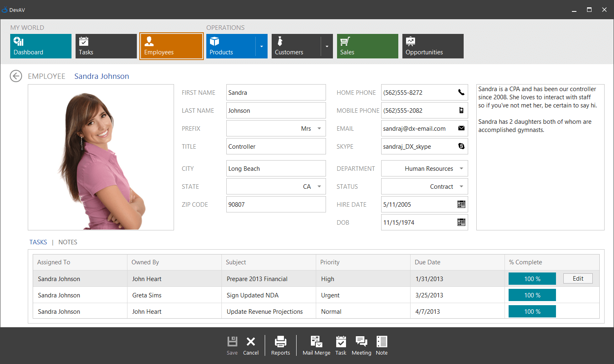Switch to the Notes tab
614x364 pixels.
coord(67,242)
